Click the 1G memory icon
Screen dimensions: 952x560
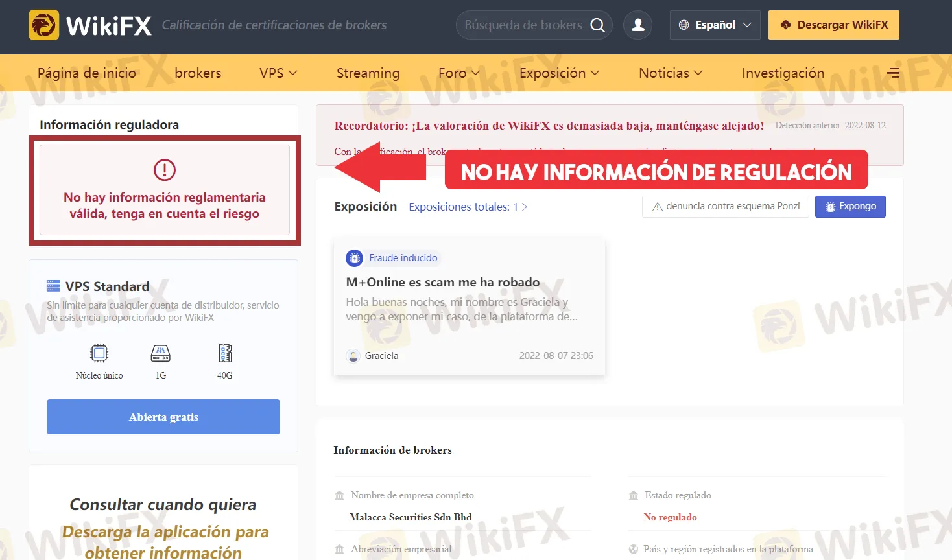160,353
